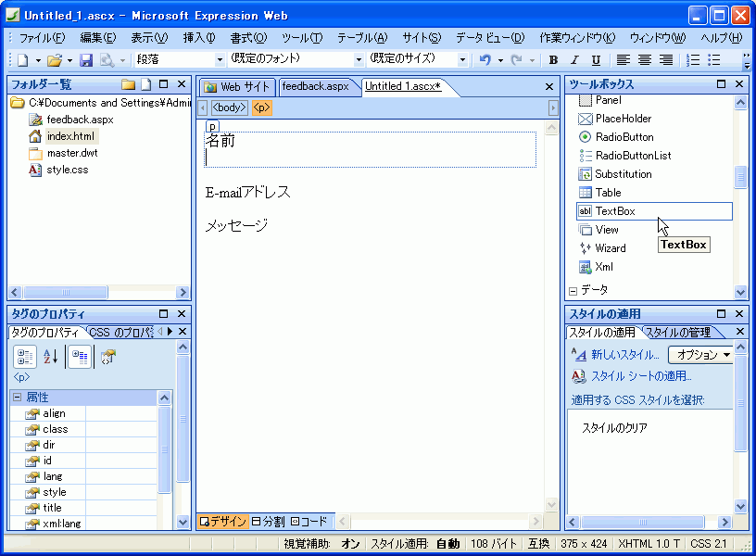This screenshot has width=756, height=556.
Task: Create a new folder in the folder list
Action: tap(128, 84)
